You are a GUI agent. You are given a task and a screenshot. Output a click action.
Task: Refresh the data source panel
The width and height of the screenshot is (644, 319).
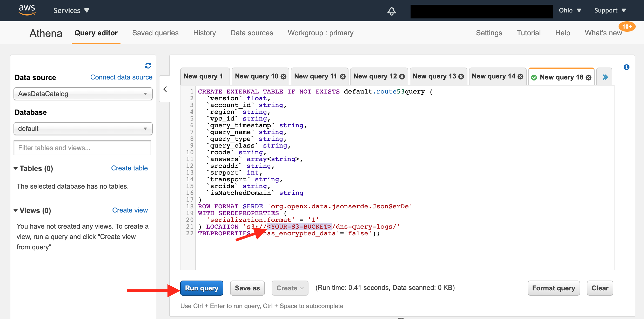tap(148, 66)
